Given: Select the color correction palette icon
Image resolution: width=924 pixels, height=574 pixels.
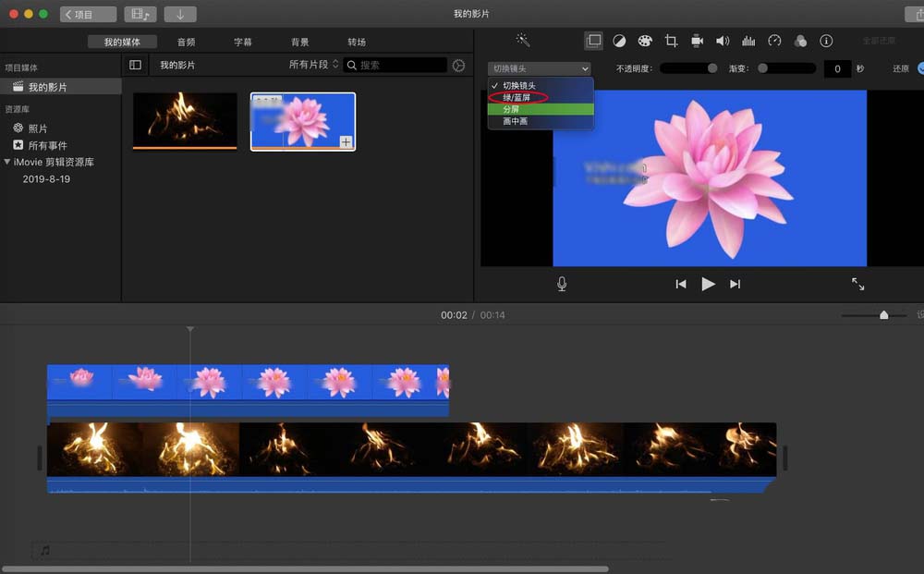Looking at the screenshot, I should (x=645, y=41).
